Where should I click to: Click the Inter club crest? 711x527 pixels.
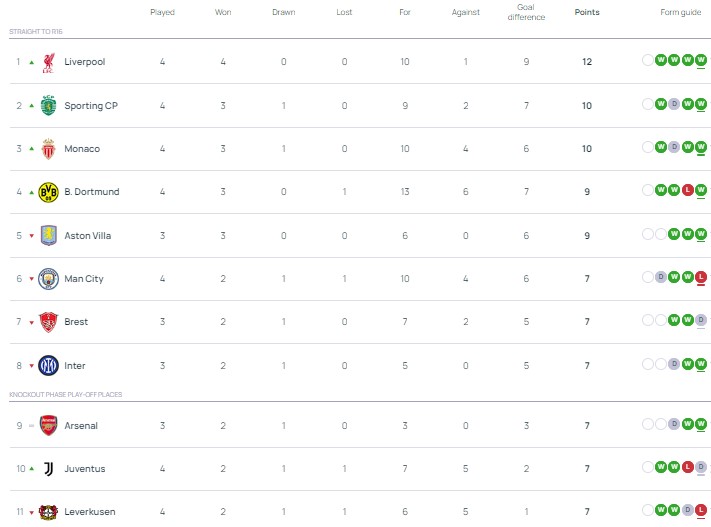coord(48,365)
